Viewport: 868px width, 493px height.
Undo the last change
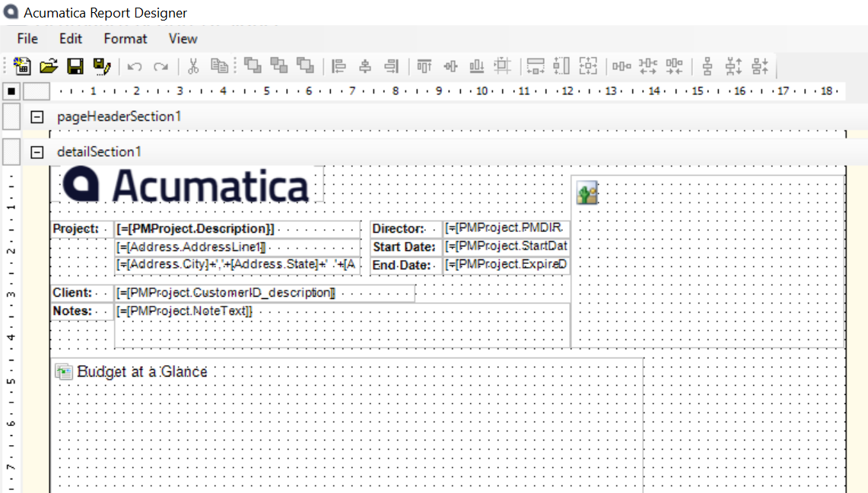pos(135,67)
